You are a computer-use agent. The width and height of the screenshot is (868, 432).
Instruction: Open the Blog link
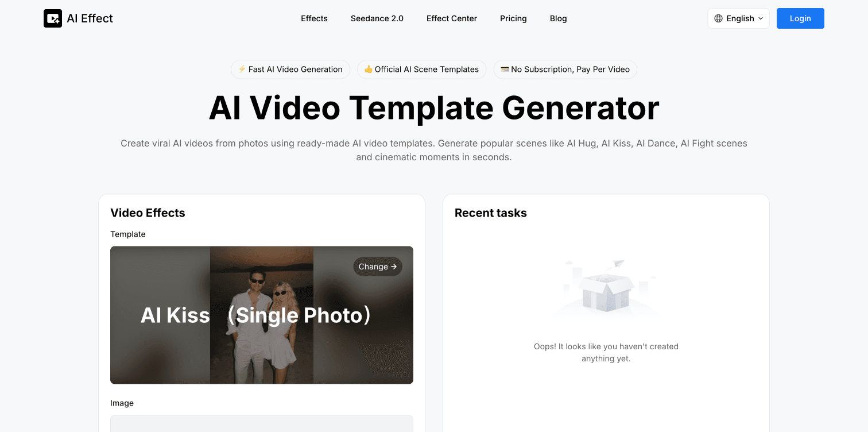(x=559, y=18)
